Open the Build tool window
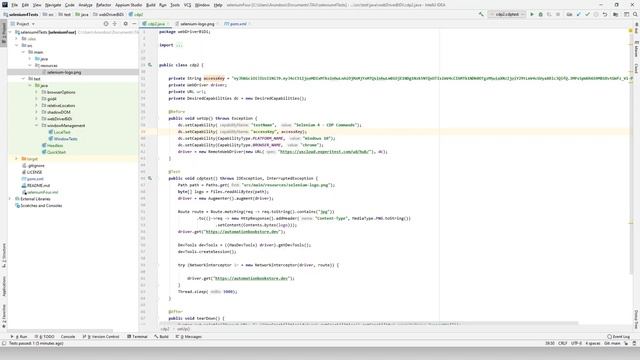This screenshot has height=360, width=640. (161, 337)
